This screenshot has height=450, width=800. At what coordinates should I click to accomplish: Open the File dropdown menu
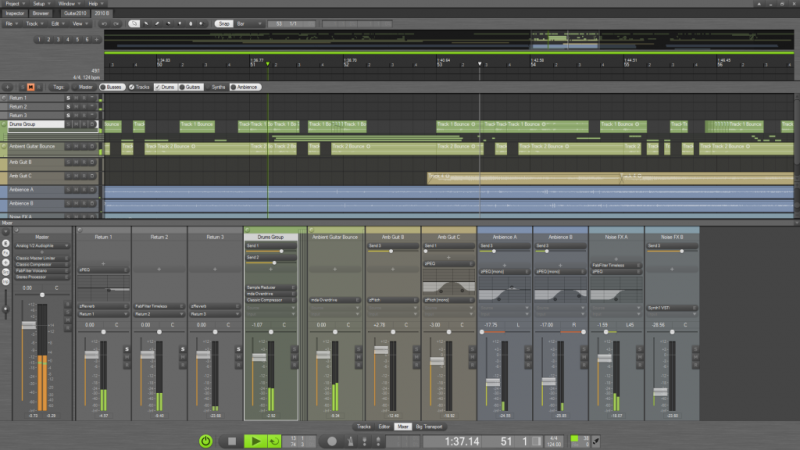11,23
